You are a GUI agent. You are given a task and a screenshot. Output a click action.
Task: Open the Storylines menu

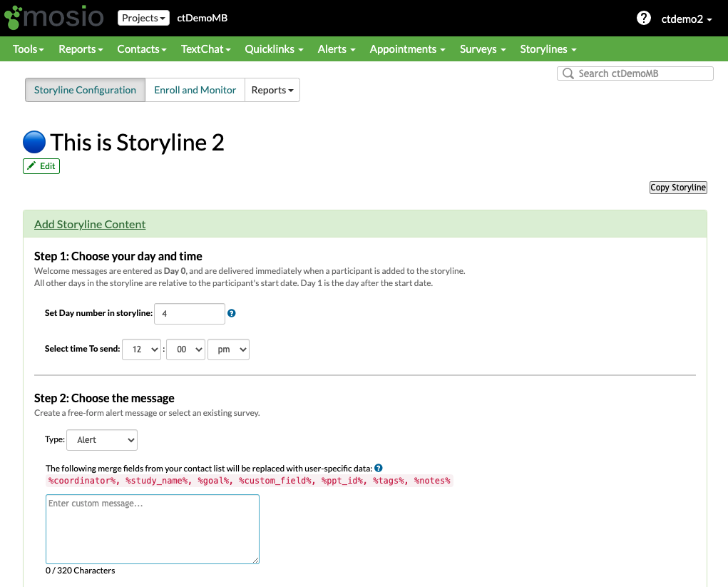(548, 49)
